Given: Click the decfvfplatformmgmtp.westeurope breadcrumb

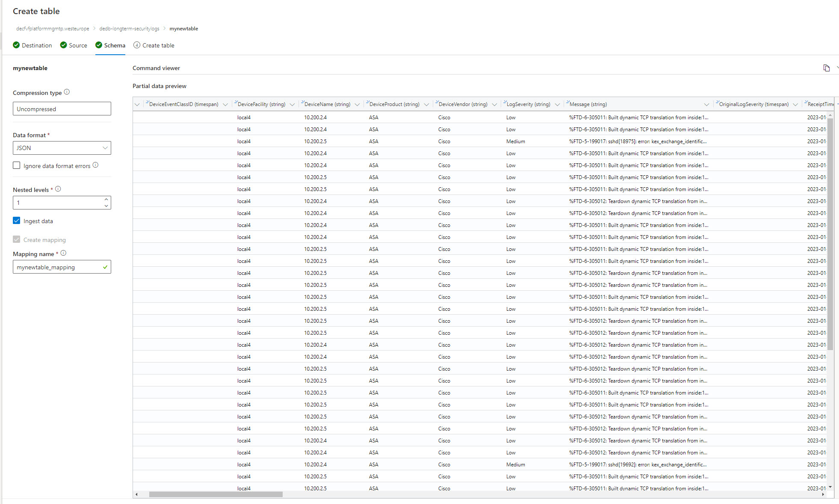Looking at the screenshot, I should click(52, 29).
